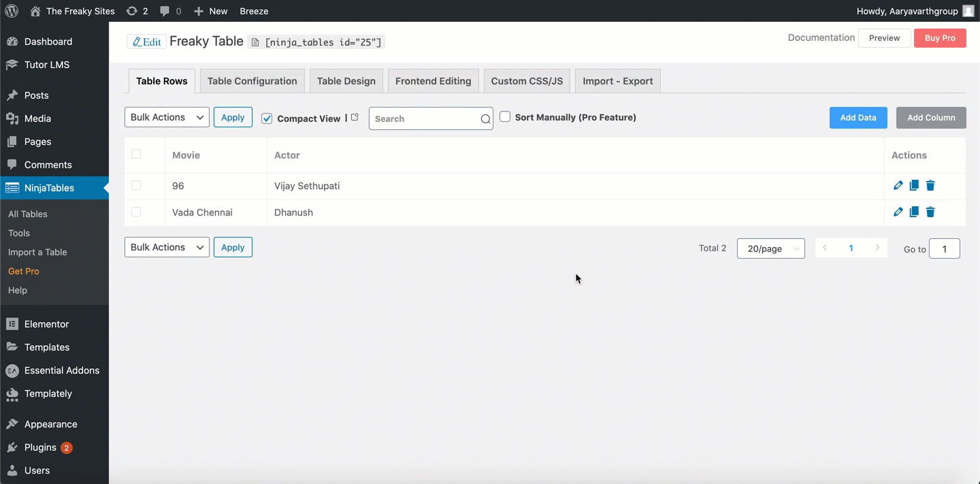The width and height of the screenshot is (980, 484).
Task: Click the Add Data button
Action: pos(858,118)
